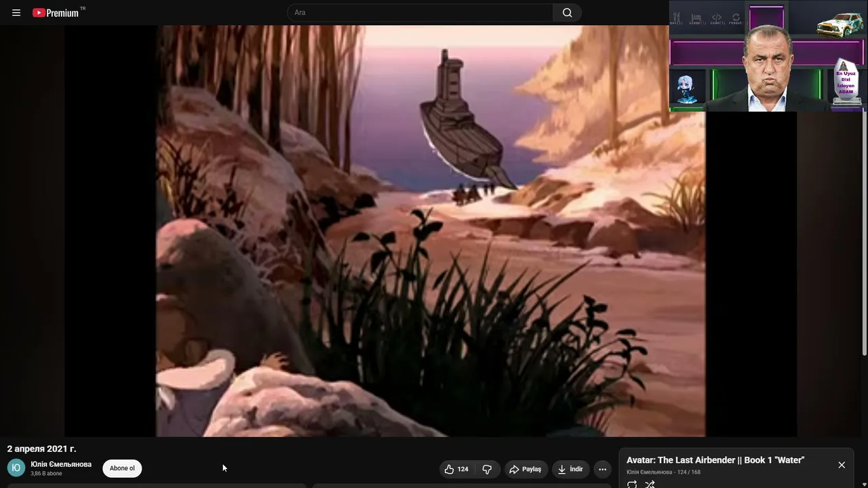Viewport: 868px width, 488px height.
Task: Like the video with thumbs up (124)
Action: tap(456, 469)
